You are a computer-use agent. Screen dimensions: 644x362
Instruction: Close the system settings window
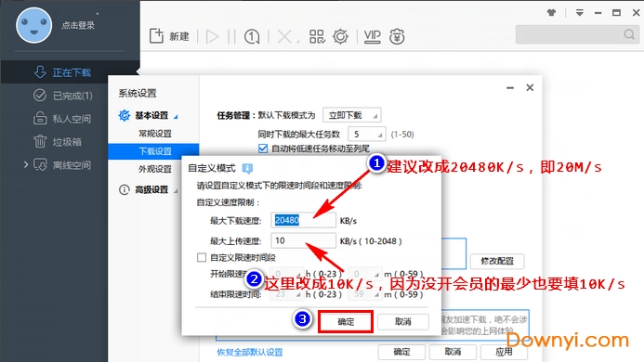click(x=530, y=87)
